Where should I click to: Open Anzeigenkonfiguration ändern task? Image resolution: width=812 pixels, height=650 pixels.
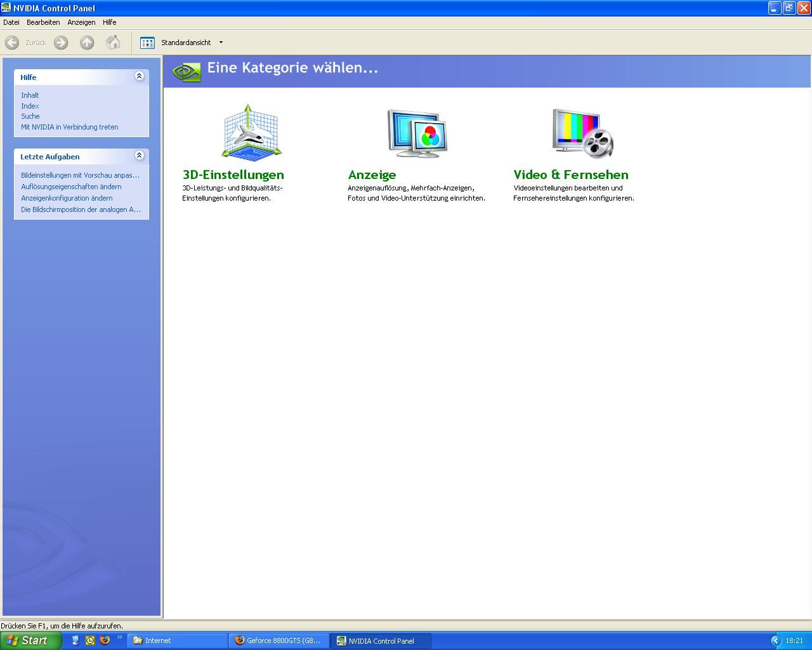pos(67,198)
